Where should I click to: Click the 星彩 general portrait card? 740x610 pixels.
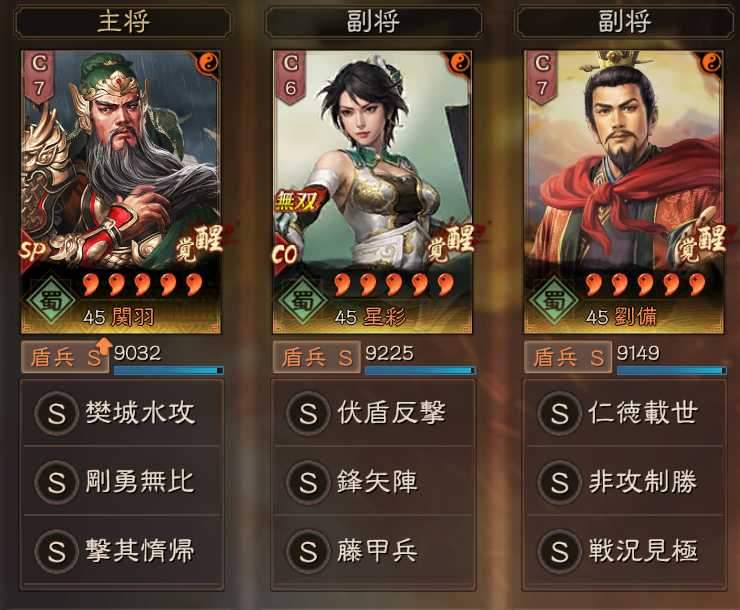(372, 192)
